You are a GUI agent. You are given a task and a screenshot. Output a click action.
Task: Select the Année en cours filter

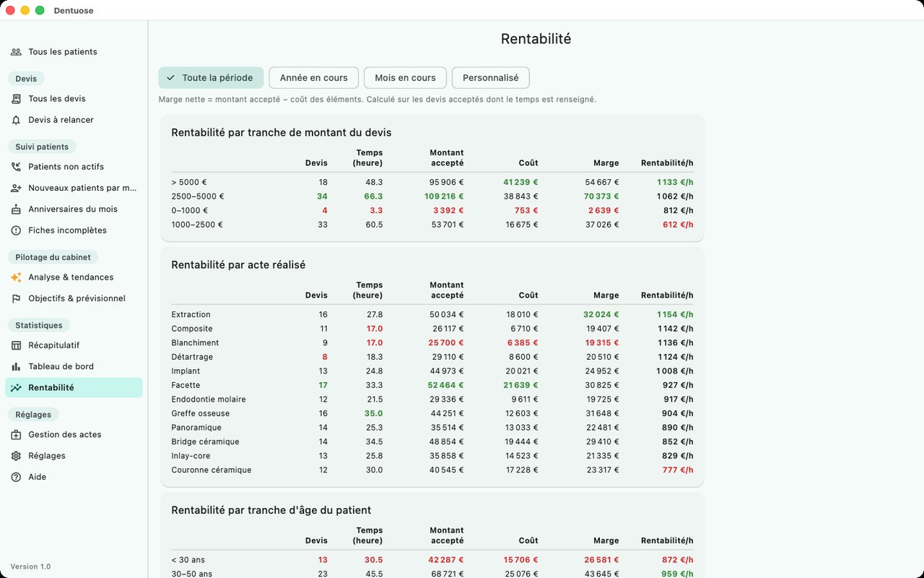(313, 78)
